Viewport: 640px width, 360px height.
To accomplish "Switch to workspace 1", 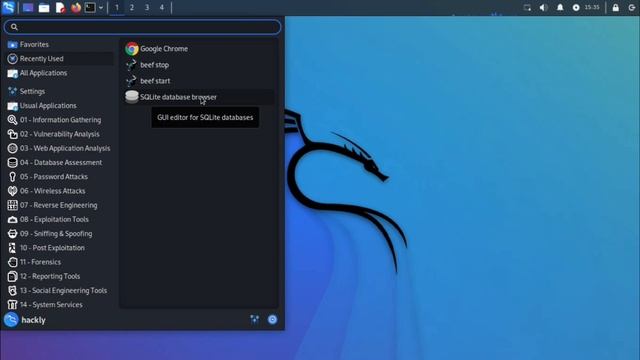I will 117,8.
